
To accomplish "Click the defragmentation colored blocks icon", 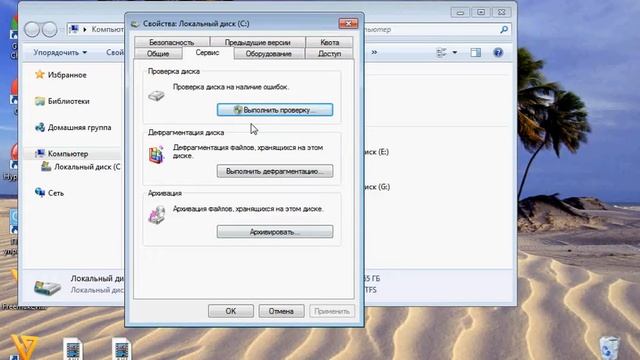I will click(156, 155).
